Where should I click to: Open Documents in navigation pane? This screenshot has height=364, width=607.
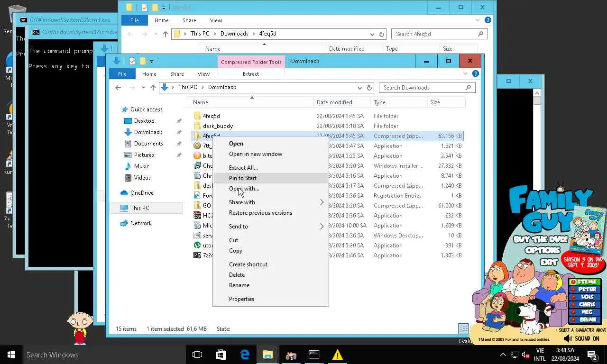148,144
